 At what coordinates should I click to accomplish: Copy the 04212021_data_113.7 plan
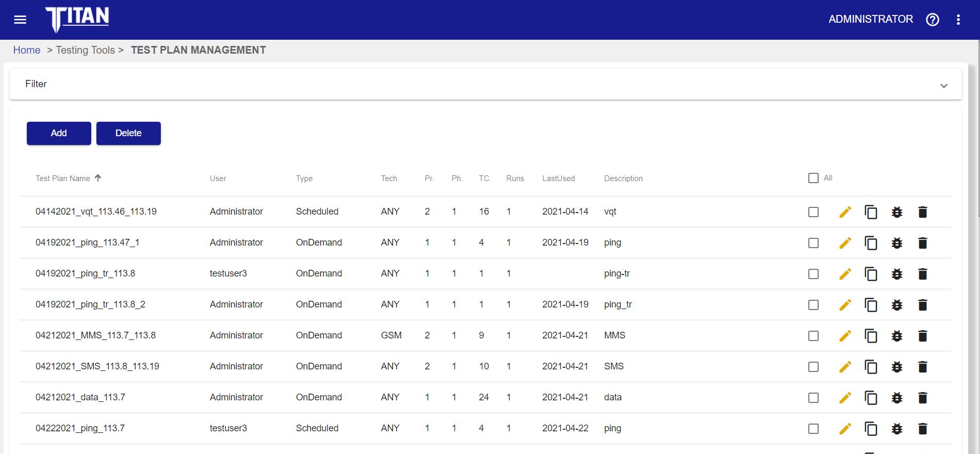coord(871,398)
